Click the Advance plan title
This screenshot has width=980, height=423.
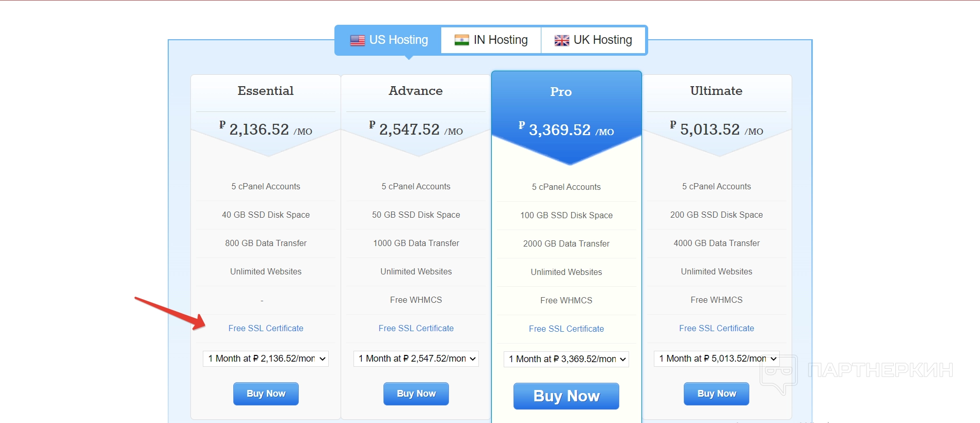pos(416,91)
